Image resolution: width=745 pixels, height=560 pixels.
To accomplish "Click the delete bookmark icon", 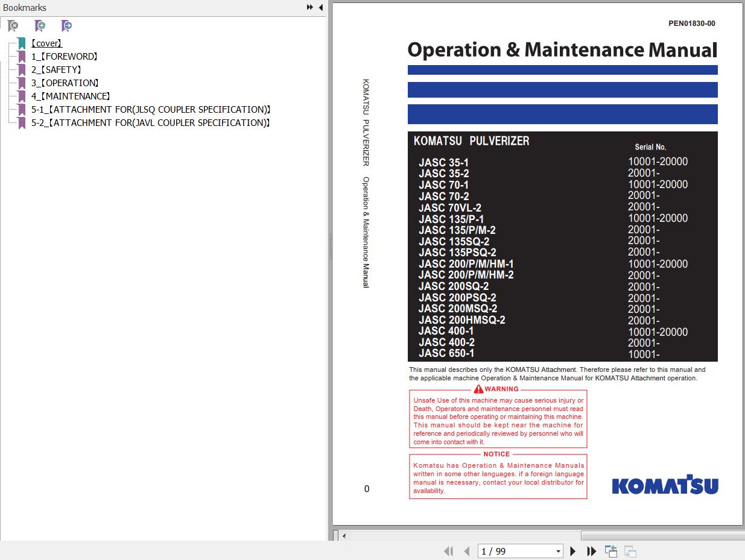I will click(x=13, y=25).
